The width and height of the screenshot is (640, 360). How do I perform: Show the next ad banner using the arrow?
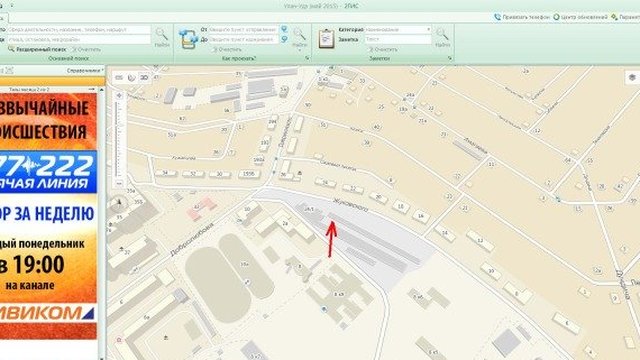tap(91, 89)
